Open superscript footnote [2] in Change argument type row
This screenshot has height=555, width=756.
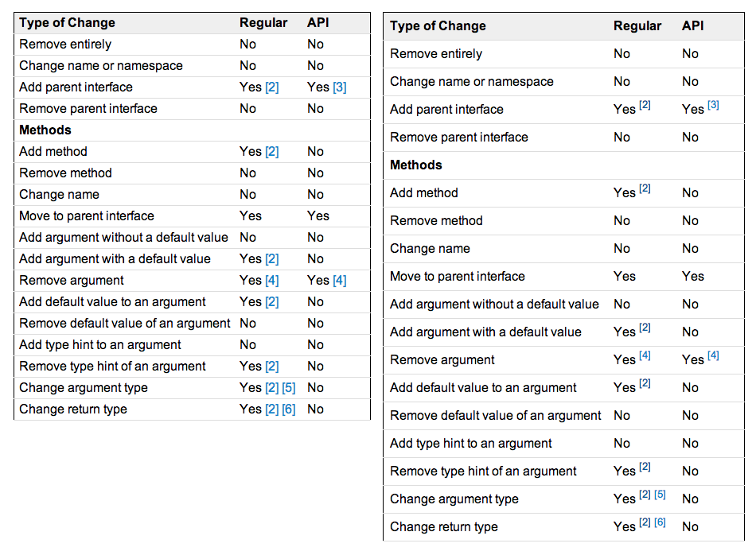coord(644,495)
